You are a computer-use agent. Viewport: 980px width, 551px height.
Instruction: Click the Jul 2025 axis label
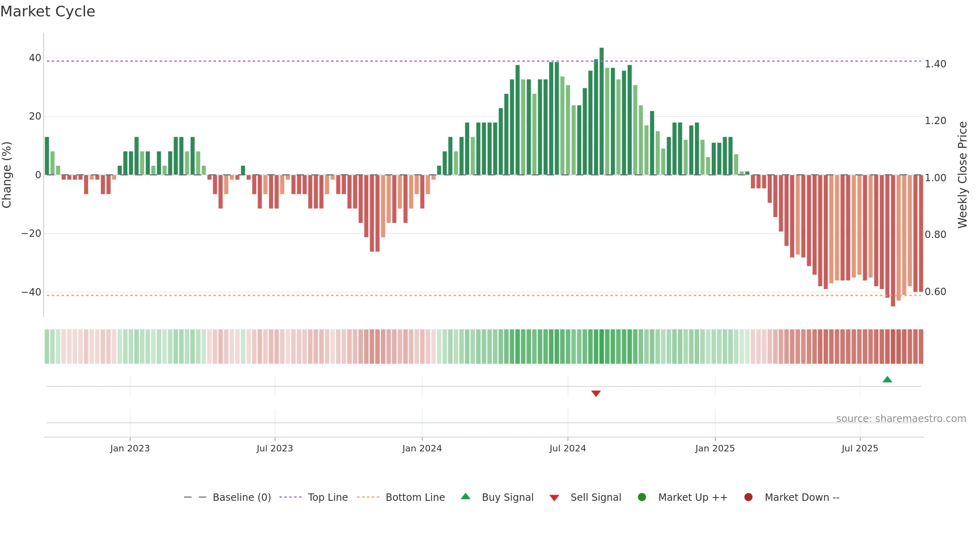(x=860, y=449)
